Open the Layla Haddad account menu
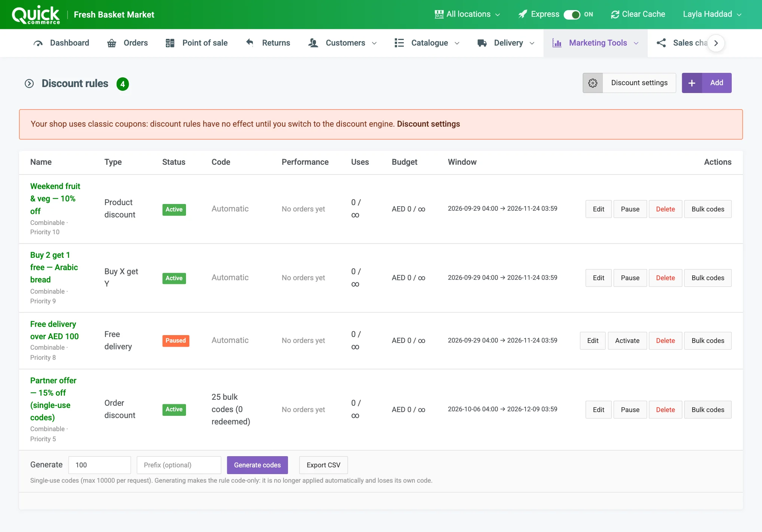Image resolution: width=762 pixels, height=532 pixels. click(712, 14)
